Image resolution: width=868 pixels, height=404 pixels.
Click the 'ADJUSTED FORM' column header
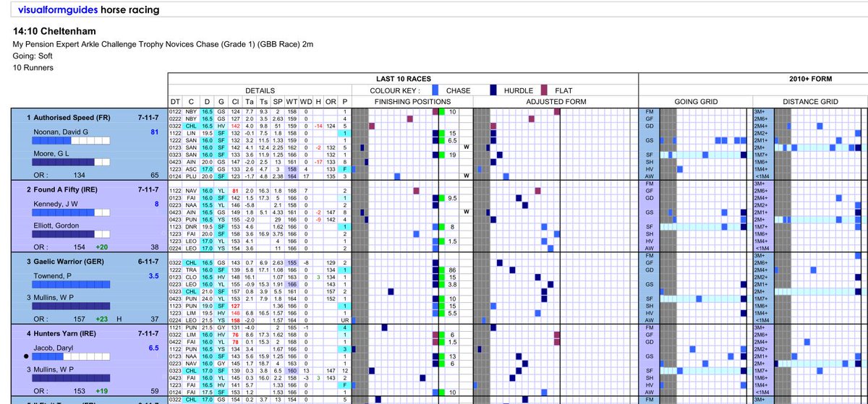[x=556, y=102]
